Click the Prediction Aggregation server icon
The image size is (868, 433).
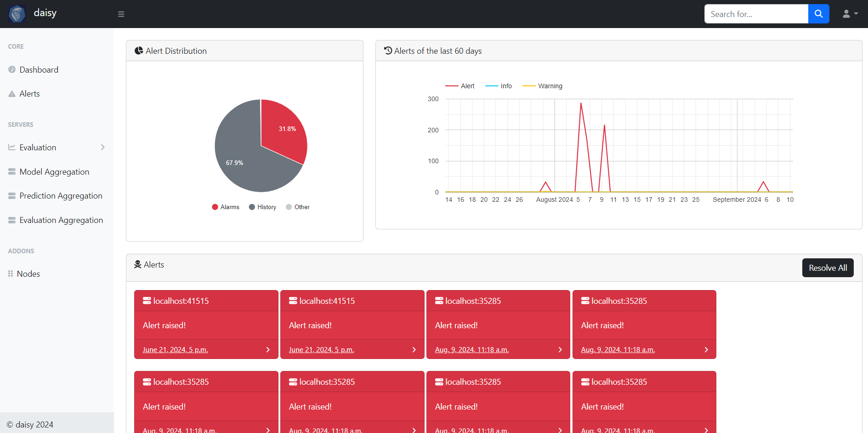coord(12,196)
